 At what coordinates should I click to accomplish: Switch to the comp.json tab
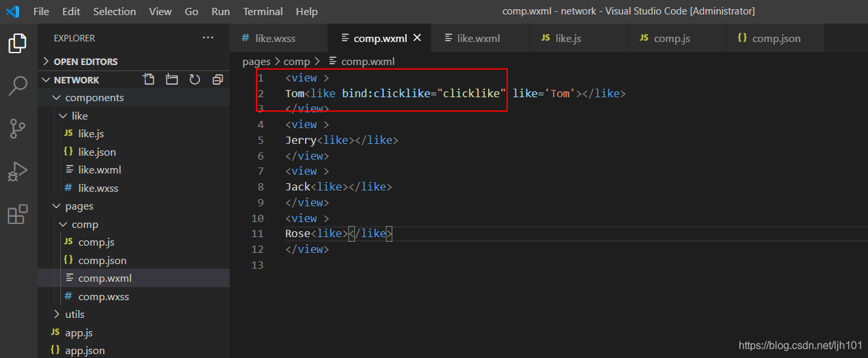pos(776,38)
